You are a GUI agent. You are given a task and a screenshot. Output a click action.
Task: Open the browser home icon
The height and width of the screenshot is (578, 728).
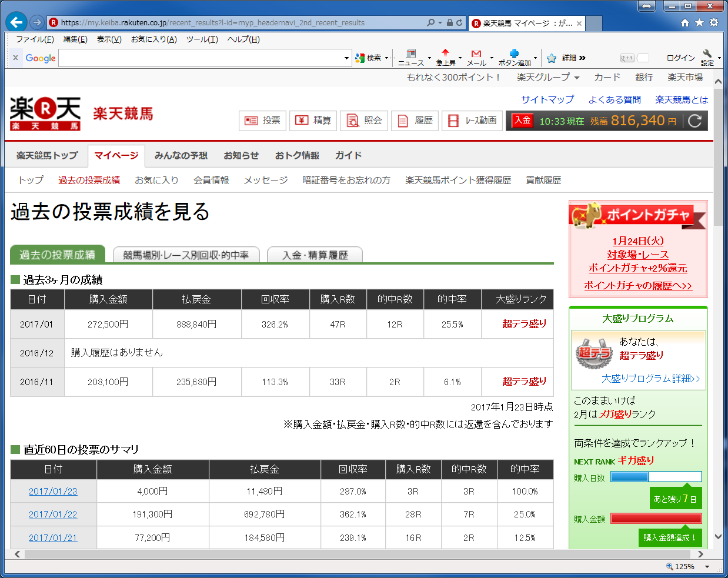pyautogui.click(x=684, y=22)
